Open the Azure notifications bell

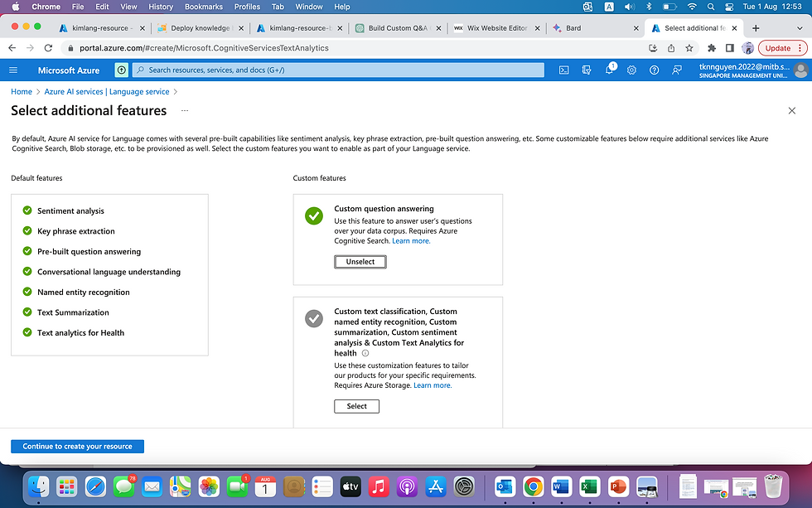coord(610,70)
